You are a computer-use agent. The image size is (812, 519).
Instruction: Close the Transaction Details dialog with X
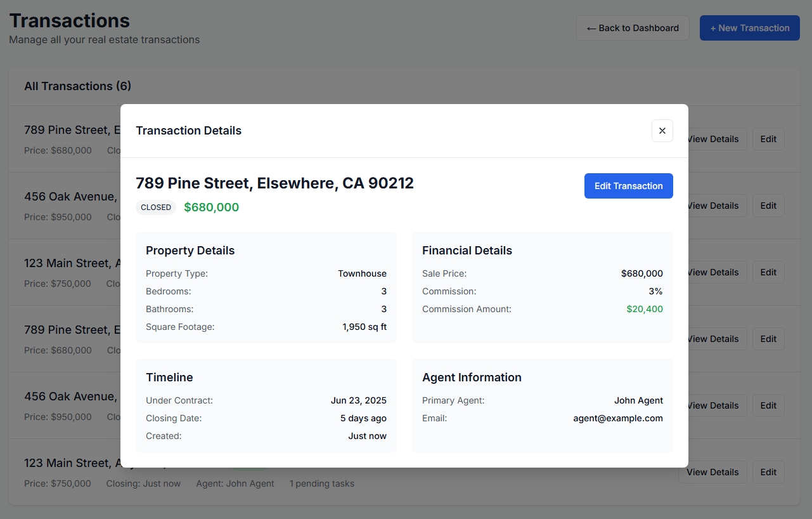(x=662, y=131)
